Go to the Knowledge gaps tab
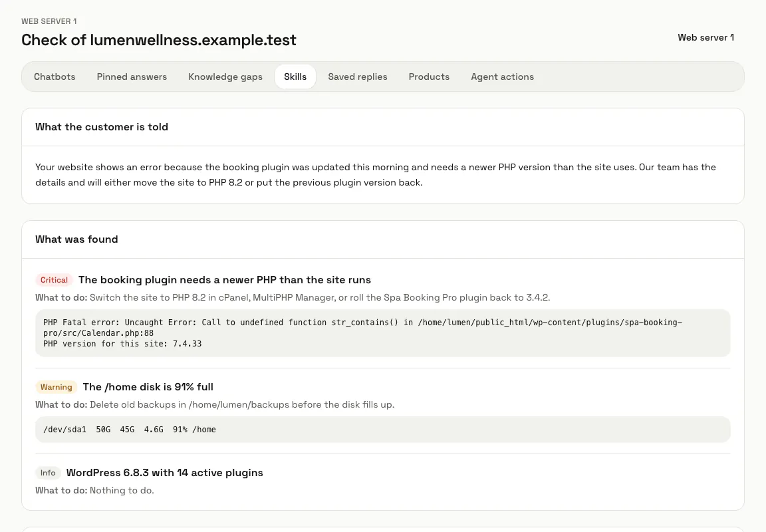The image size is (766, 532). [x=225, y=76]
